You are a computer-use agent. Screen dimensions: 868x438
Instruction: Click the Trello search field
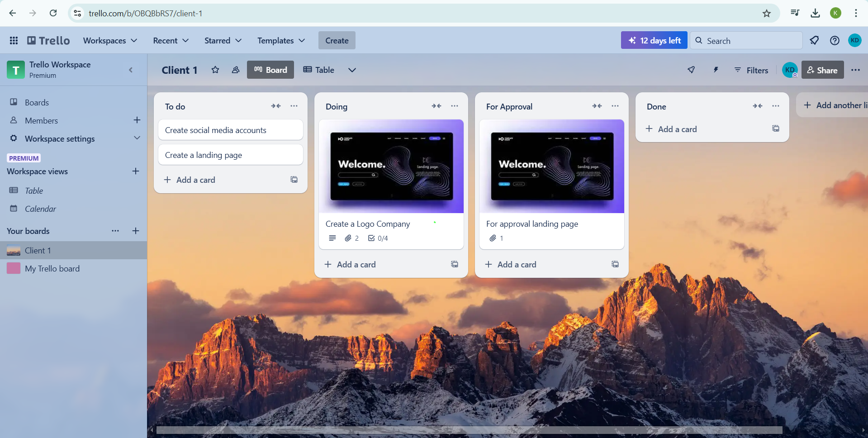click(x=746, y=41)
